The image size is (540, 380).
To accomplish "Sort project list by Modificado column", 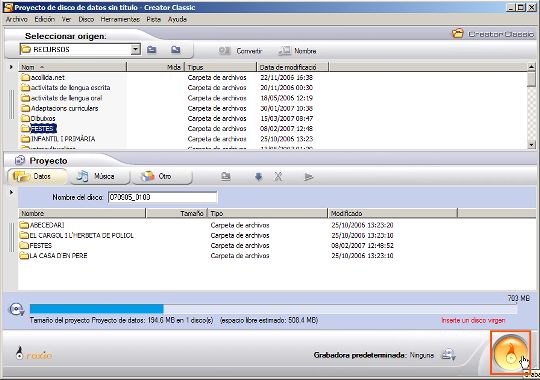I will point(393,213).
